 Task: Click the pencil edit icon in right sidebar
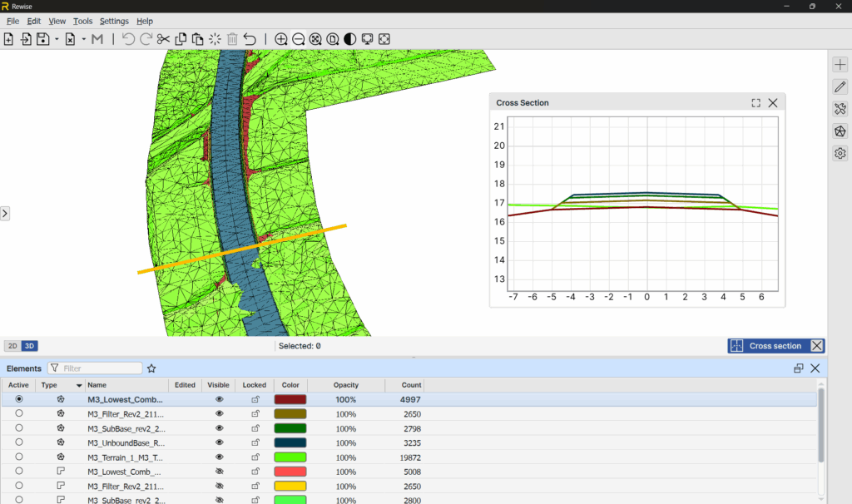pos(840,86)
